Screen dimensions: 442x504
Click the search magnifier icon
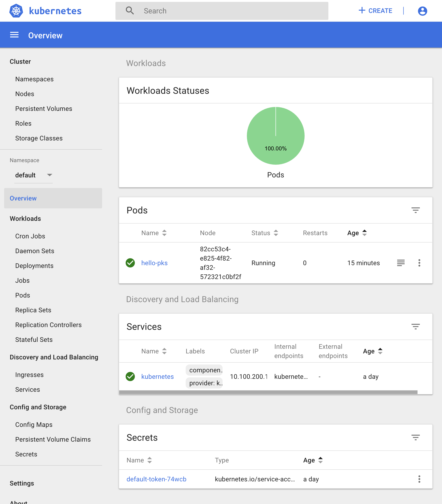pos(130,11)
